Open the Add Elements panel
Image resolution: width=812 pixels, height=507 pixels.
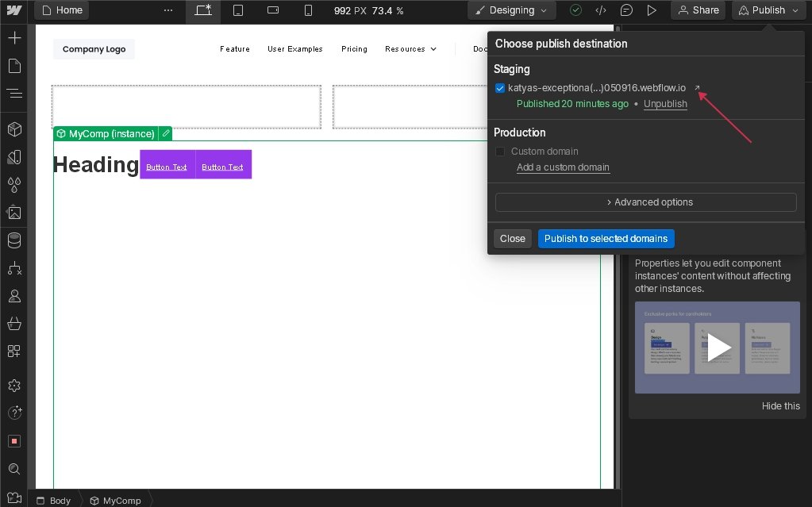(x=14, y=38)
